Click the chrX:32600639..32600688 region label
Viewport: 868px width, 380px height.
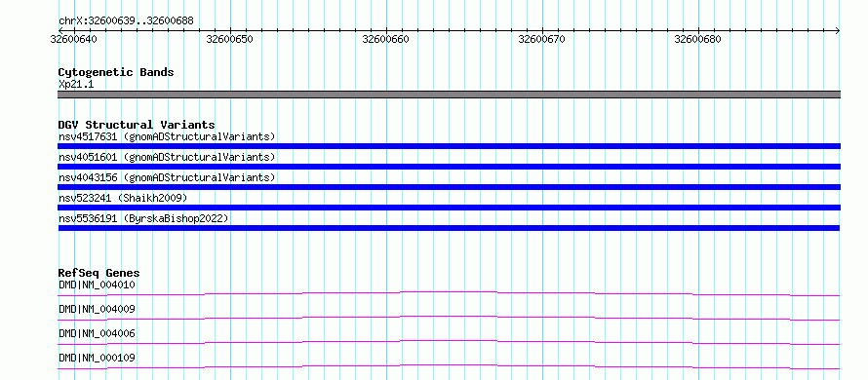tap(126, 21)
